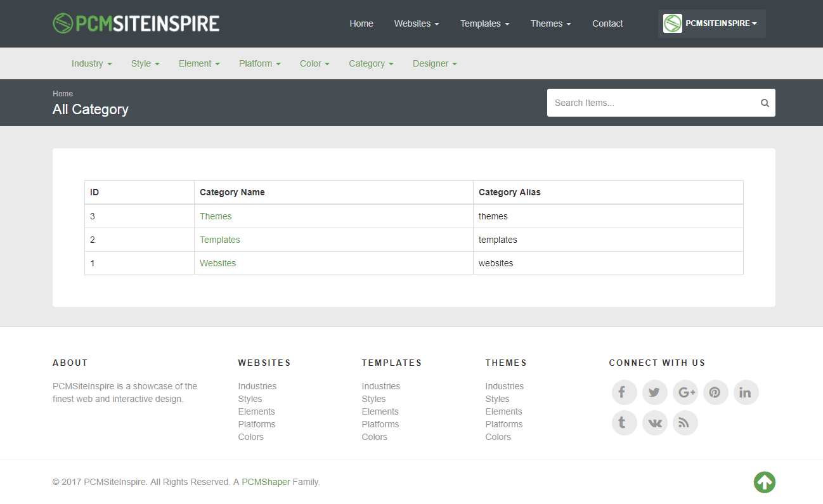Image resolution: width=823 pixels, height=504 pixels.
Task: Click Elements under Templates footer
Action: (380, 411)
